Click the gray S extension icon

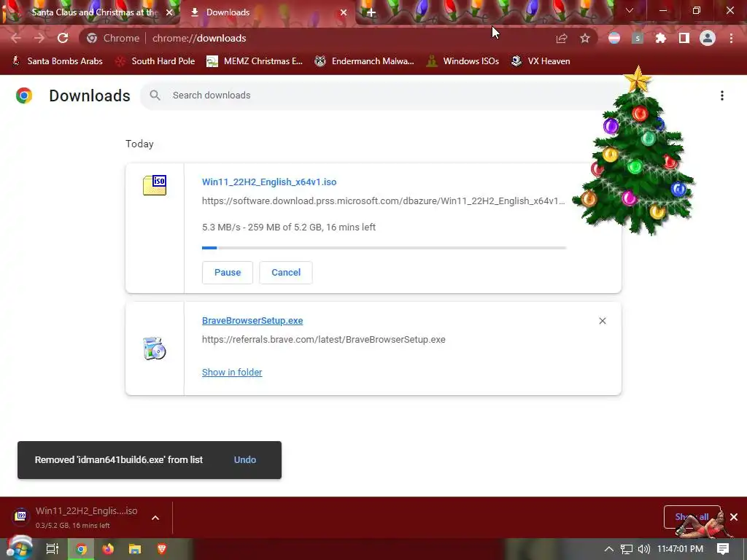click(638, 38)
